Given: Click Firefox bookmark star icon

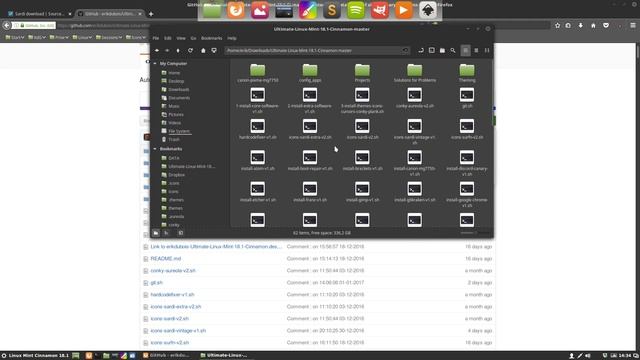Looking at the screenshot, I should (x=557, y=25).
